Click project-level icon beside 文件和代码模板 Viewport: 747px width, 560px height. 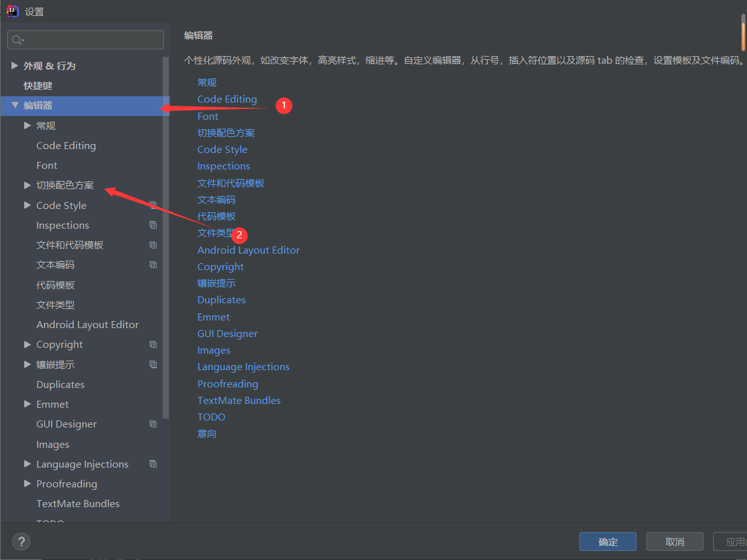point(153,245)
